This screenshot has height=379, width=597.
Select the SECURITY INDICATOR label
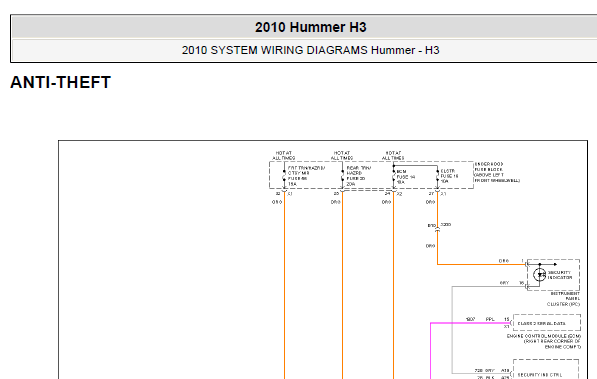(x=560, y=275)
